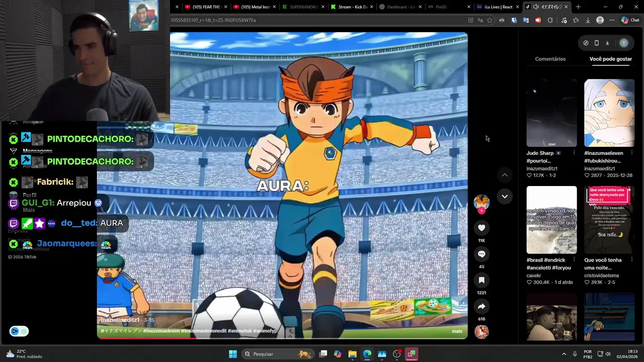Click the TikTok coins icon in header
Image resolution: width=644 pixels, height=362 pixels.
586,43
